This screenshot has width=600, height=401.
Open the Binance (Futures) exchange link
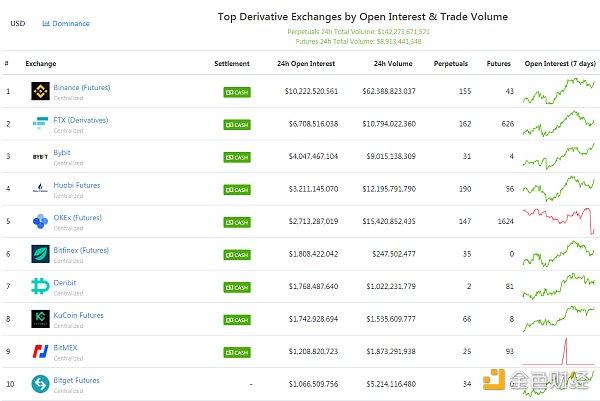(x=82, y=87)
